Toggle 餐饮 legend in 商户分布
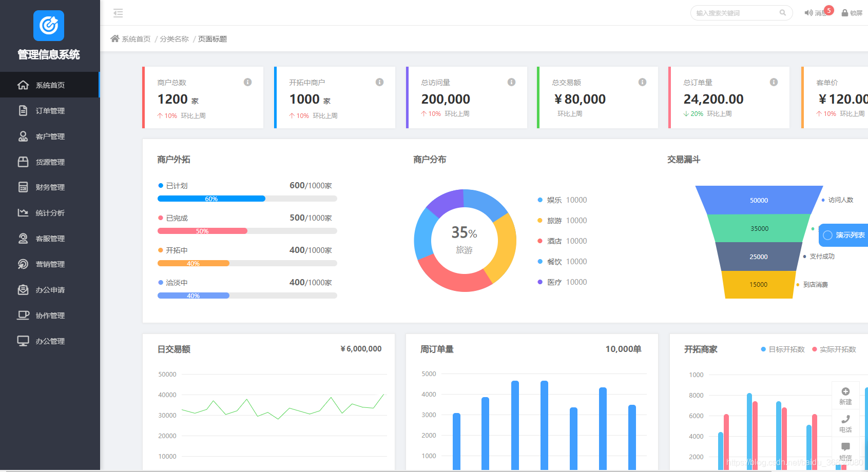868x472 pixels. coord(562,262)
